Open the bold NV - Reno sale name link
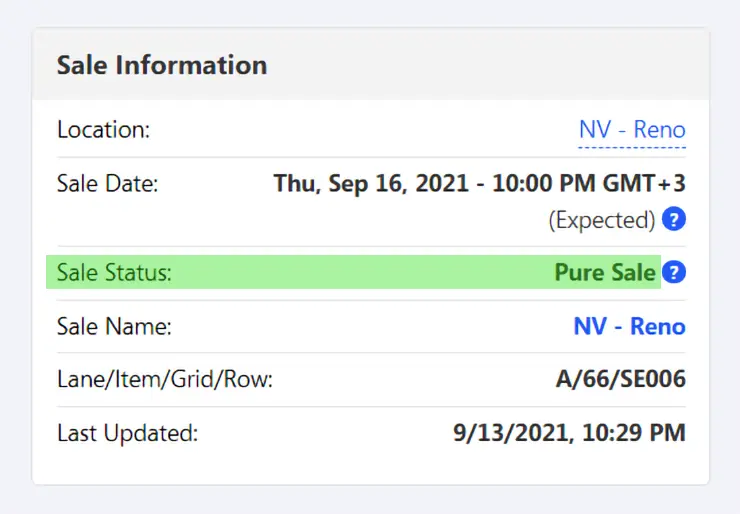 [630, 326]
